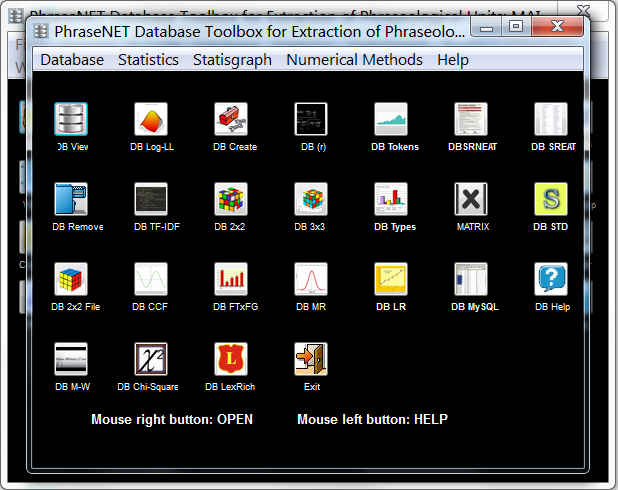Launch the DB MySQL icon
The width and height of the screenshot is (618, 490).
[471, 279]
